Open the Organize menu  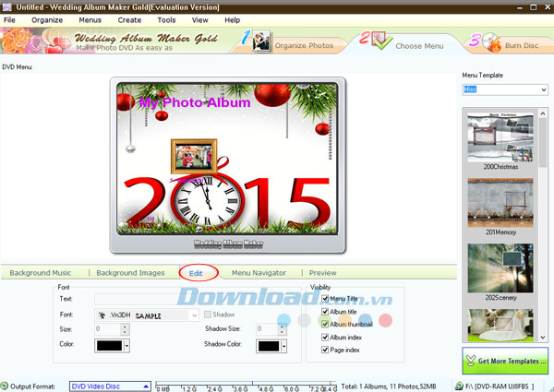point(47,20)
